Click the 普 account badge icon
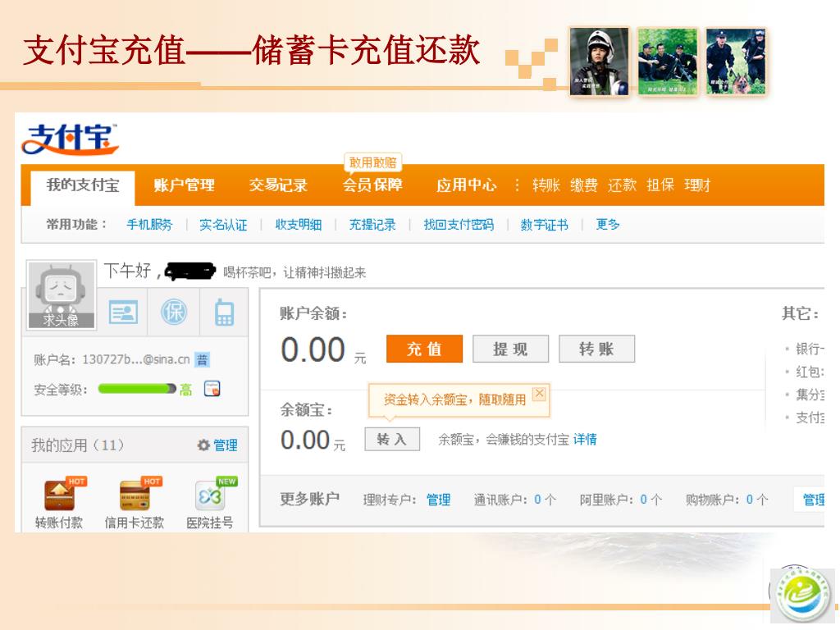840x630 pixels. (202, 359)
